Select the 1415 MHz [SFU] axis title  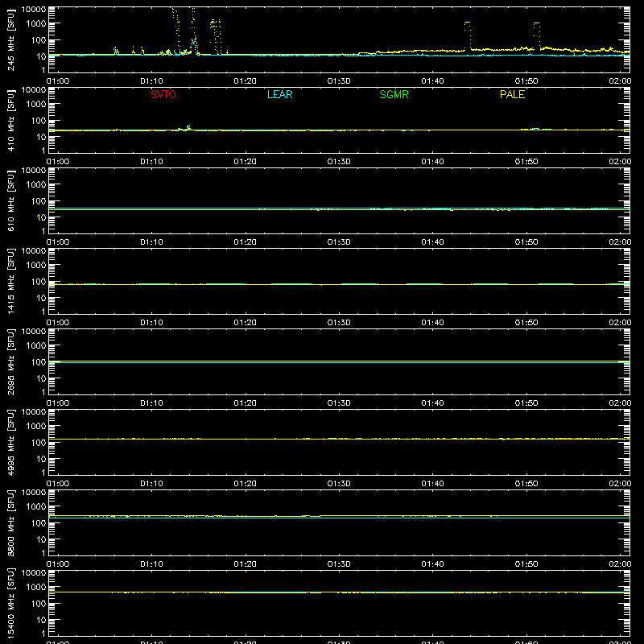click(11, 281)
